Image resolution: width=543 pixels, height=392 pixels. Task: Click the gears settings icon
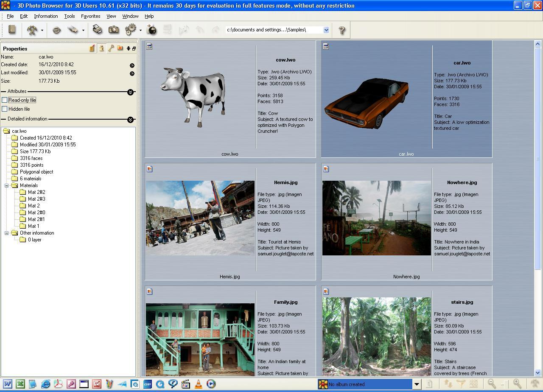(x=131, y=30)
